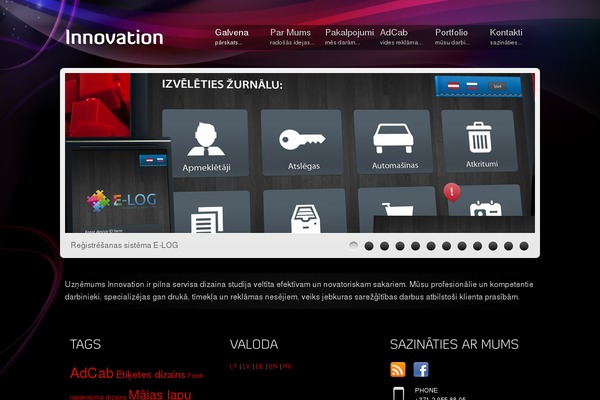
Task: Switch language to LV
Action: (x=246, y=366)
